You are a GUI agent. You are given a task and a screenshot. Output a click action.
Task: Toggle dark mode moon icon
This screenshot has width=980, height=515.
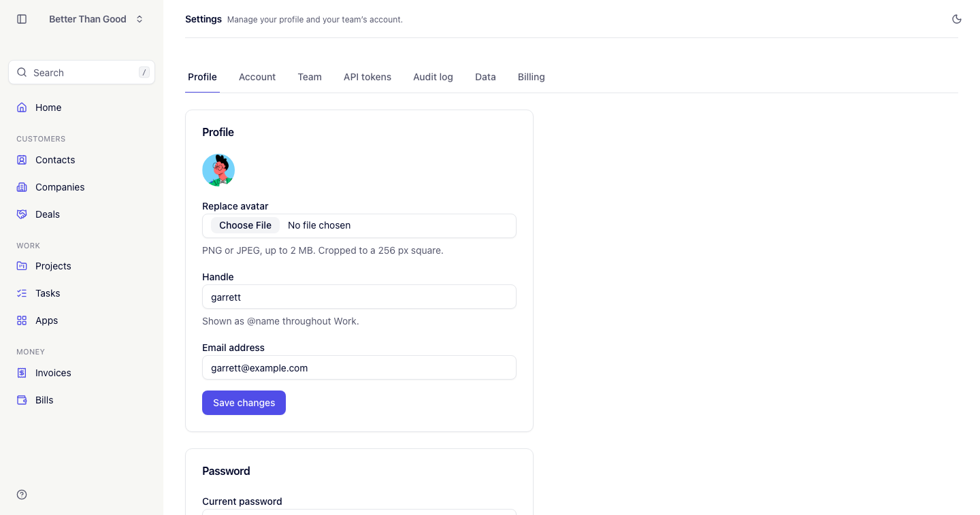click(x=957, y=19)
